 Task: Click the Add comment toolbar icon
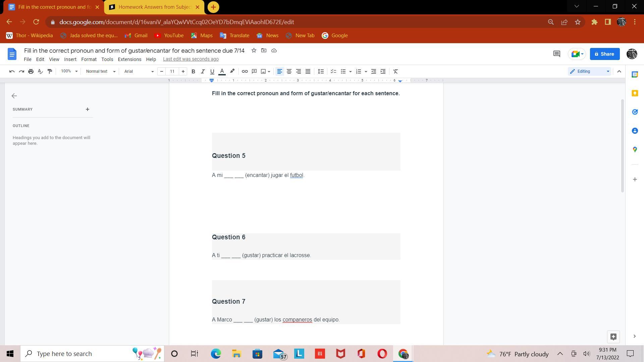(254, 71)
